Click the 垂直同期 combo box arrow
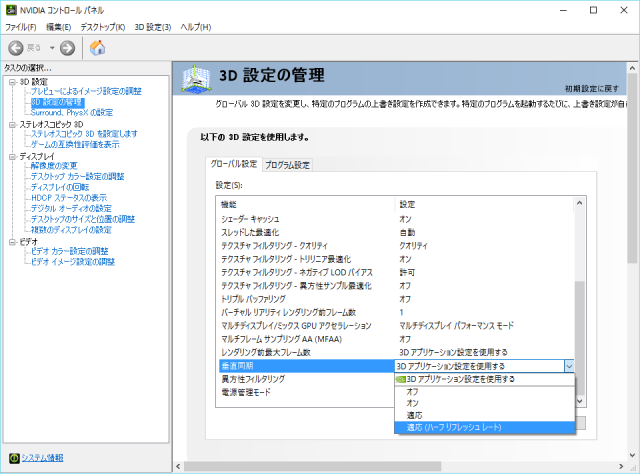The width and height of the screenshot is (640, 474). [569, 367]
